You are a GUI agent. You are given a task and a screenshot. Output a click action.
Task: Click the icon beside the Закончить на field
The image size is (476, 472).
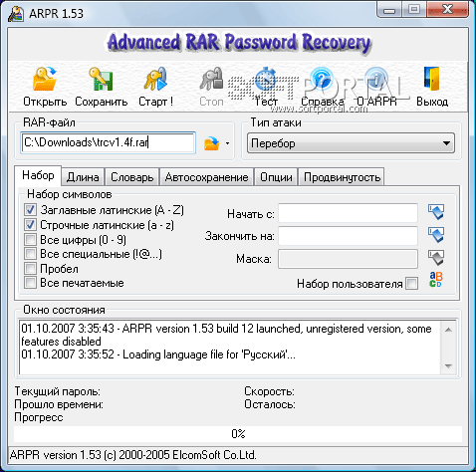pos(436,235)
